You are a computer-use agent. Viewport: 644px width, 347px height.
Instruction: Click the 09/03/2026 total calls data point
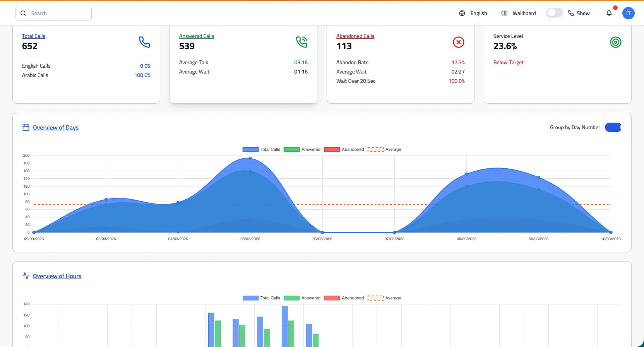539,178
